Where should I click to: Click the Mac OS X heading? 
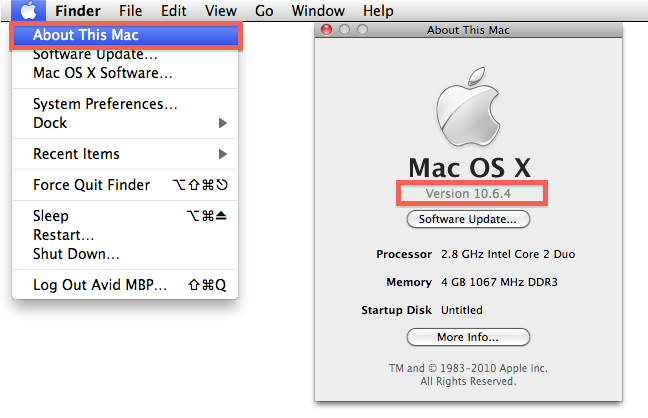(469, 168)
